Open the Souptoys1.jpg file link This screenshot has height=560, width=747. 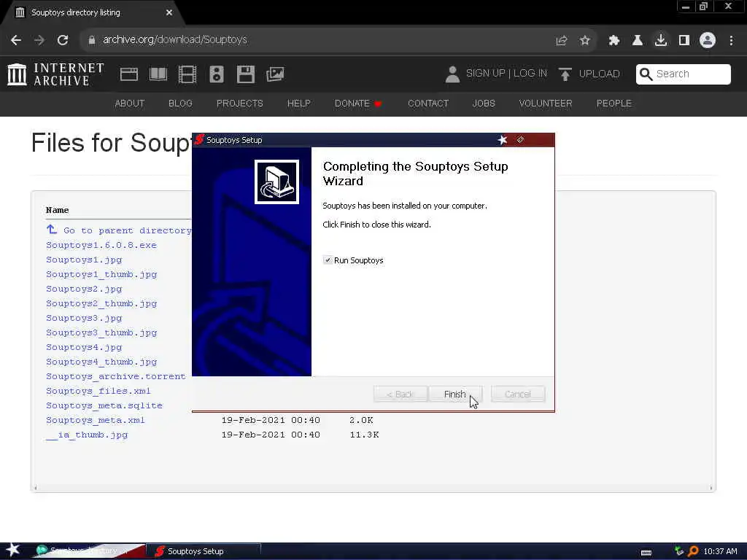pyautogui.click(x=84, y=260)
